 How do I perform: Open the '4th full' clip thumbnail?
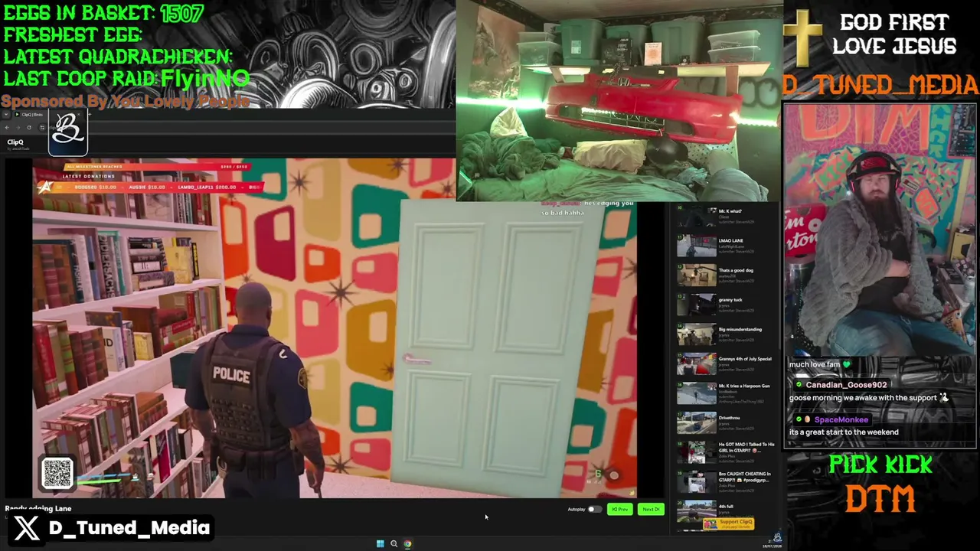pos(696,510)
